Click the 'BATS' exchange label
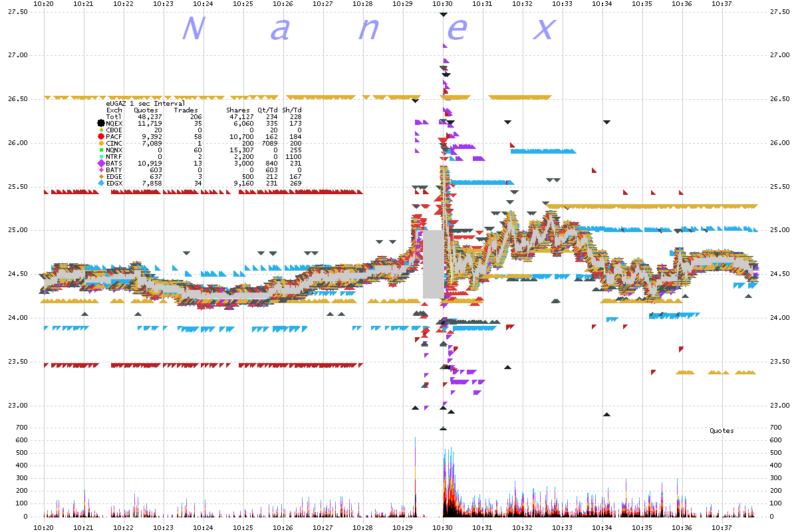The width and height of the screenshot is (798, 532). [x=114, y=164]
